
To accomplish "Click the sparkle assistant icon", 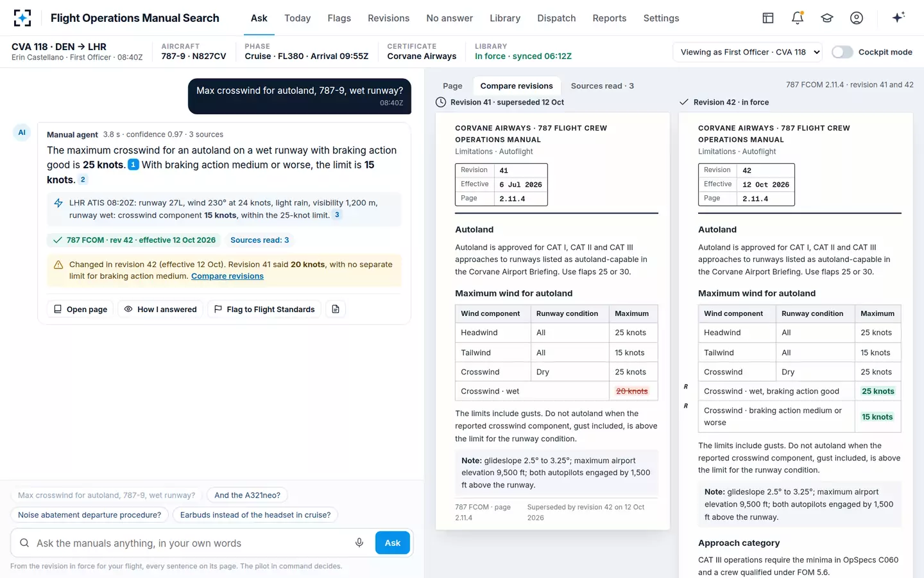I will pyautogui.click(x=898, y=17).
